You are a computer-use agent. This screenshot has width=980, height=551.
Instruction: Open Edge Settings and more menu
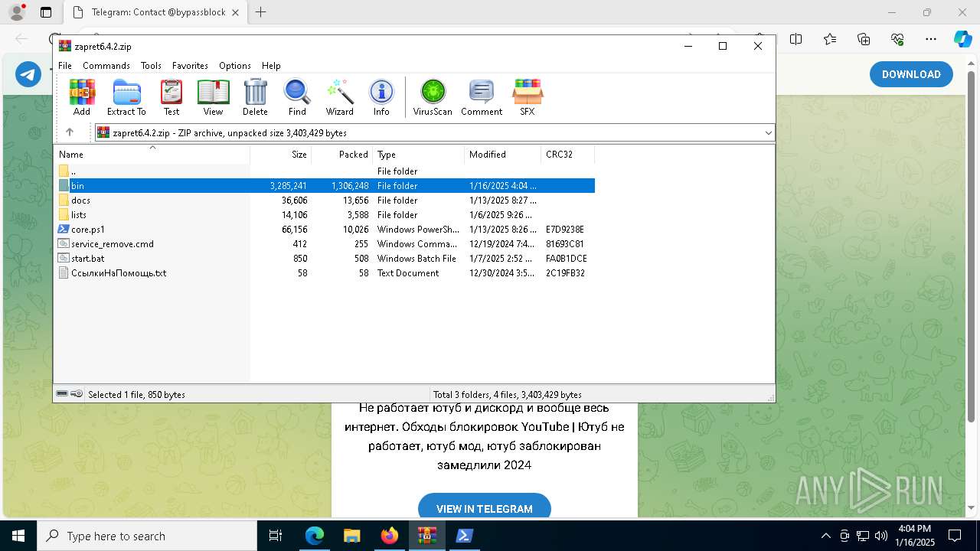[x=931, y=39]
